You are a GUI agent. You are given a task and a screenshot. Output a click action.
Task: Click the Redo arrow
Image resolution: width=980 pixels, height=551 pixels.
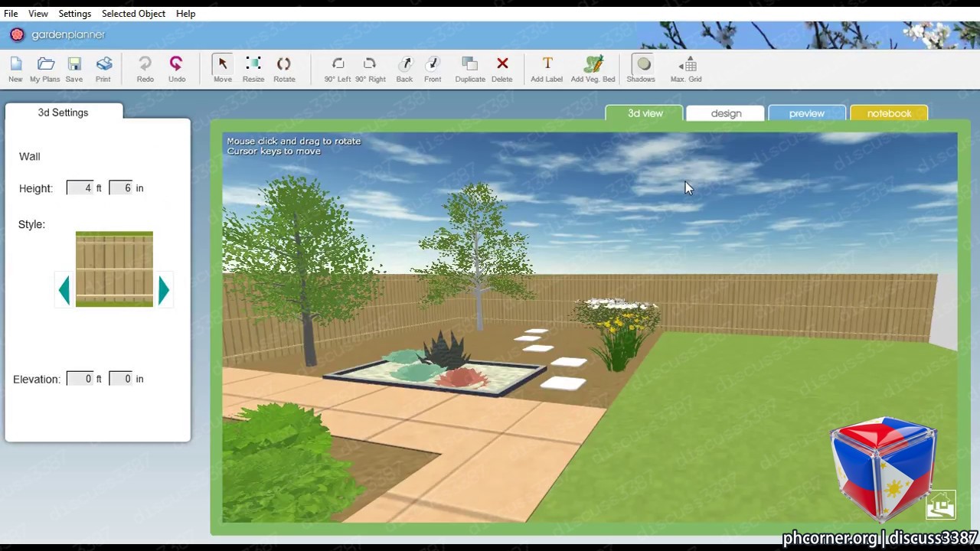tap(145, 69)
